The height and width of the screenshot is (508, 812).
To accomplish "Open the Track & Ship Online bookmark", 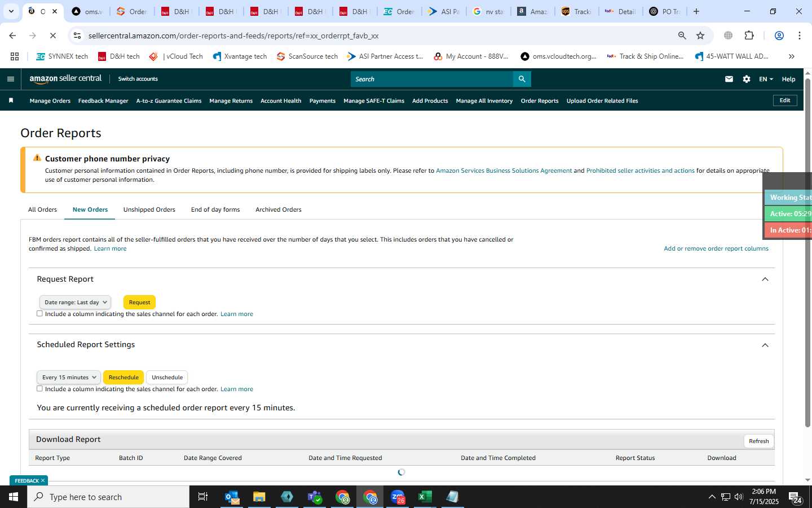I will [645, 56].
